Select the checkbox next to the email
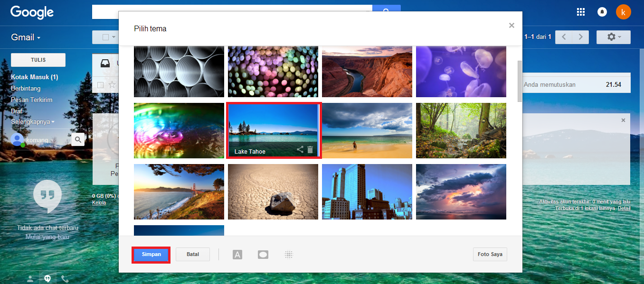644x284 pixels. pos(100,84)
